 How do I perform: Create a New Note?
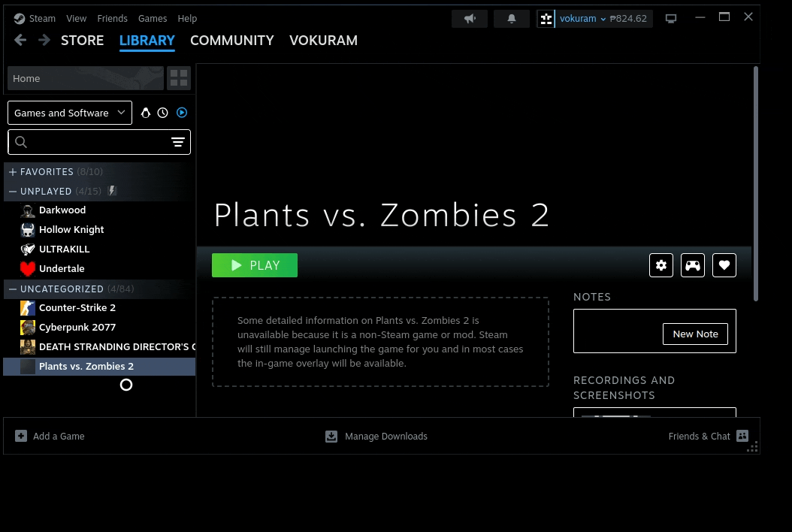pyautogui.click(x=695, y=334)
